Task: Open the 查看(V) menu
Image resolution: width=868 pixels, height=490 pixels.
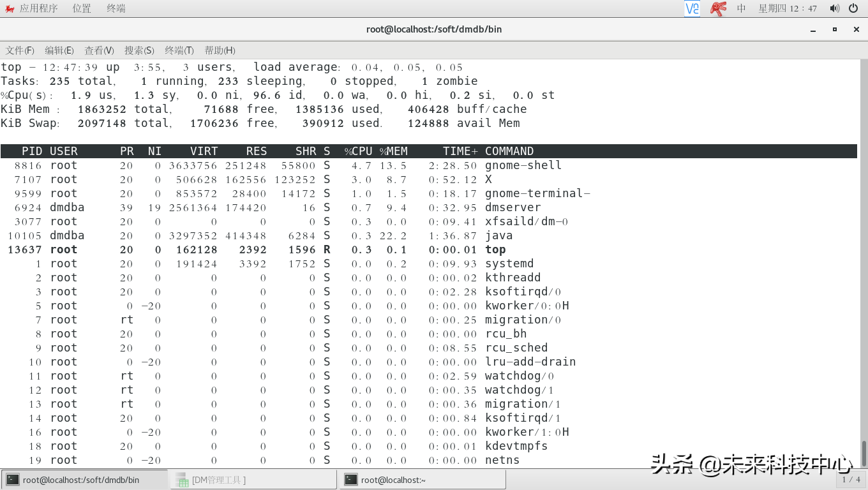Action: (99, 50)
